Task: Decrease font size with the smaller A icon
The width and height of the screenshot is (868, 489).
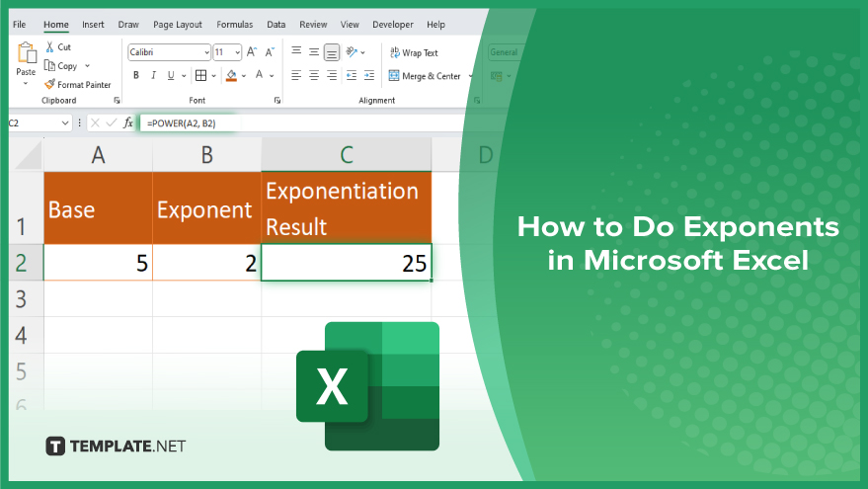Action: coord(270,52)
